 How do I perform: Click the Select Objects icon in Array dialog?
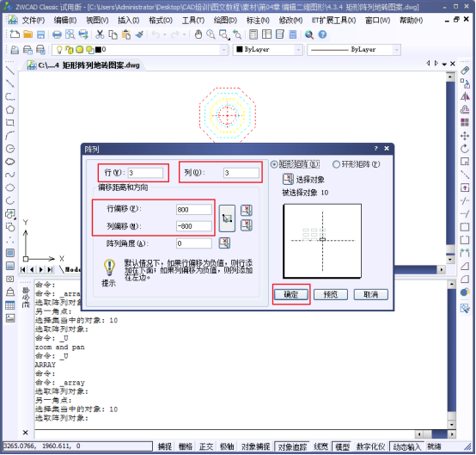(288, 179)
